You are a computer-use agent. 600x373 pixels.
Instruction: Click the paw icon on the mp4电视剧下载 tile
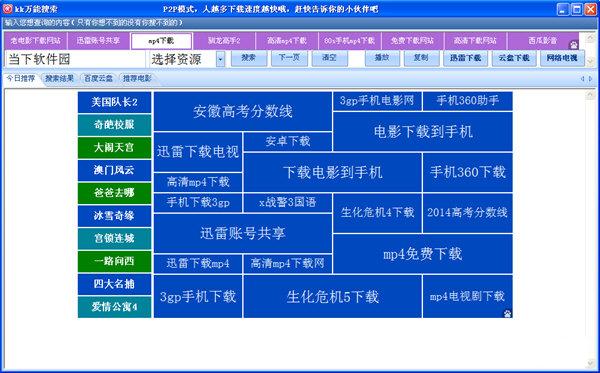point(507,314)
